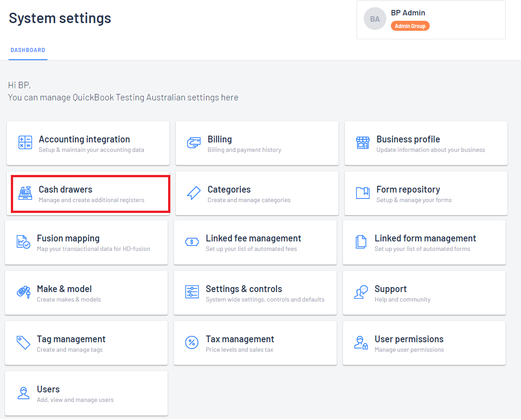Screen dimensions: 521x420
Task: Open User permissions heading
Action: click(409, 339)
